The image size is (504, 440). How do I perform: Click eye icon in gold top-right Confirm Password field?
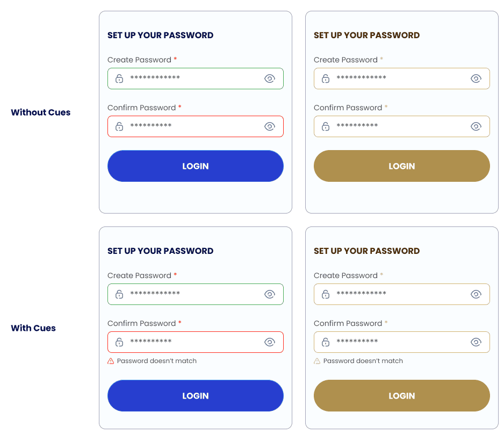tap(476, 126)
